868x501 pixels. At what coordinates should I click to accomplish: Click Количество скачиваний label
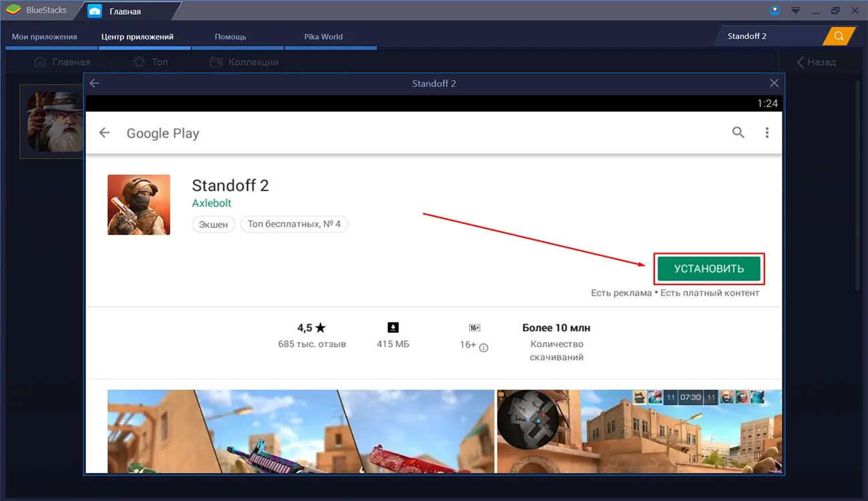coord(557,351)
